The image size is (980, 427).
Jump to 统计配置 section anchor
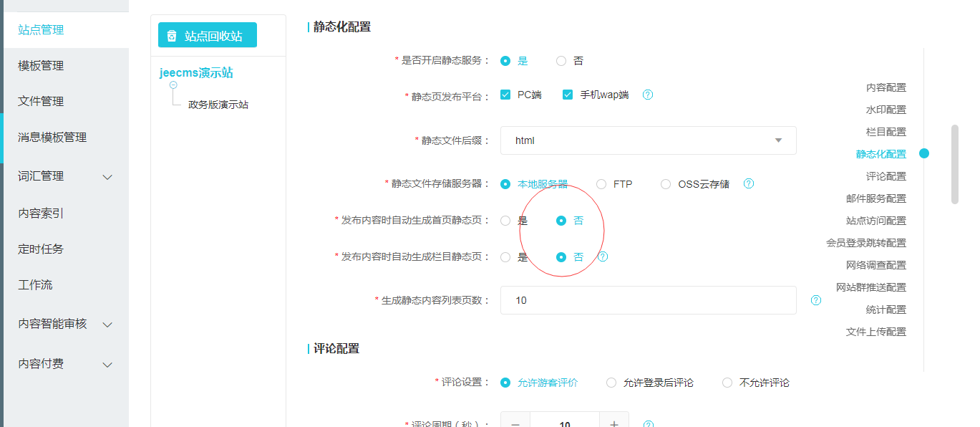tap(886, 310)
